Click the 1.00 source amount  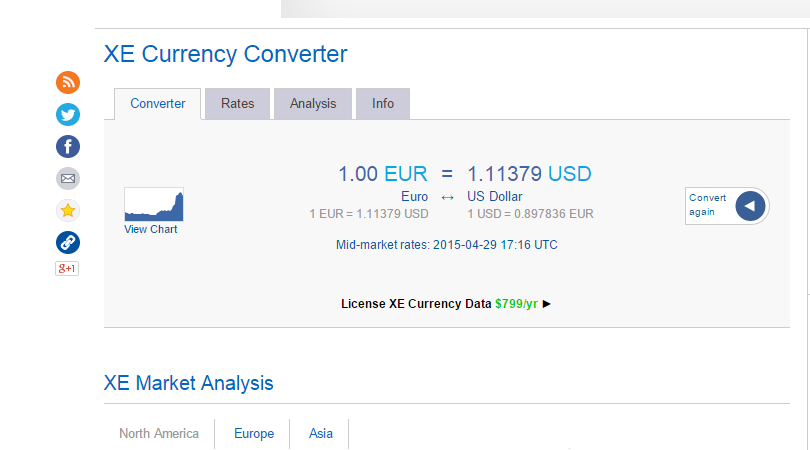(358, 174)
